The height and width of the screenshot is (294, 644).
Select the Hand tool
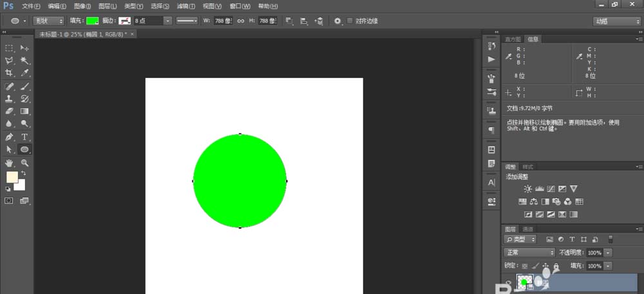pos(10,162)
